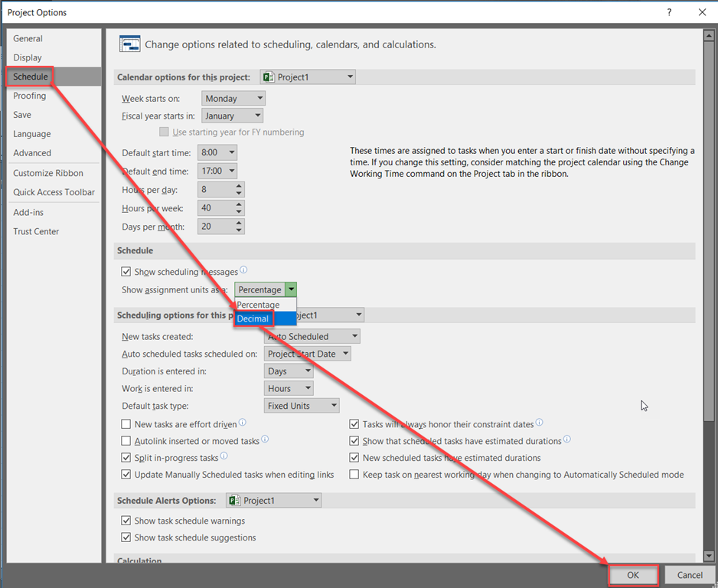Click the info icon beside "Autolink inserted or moved tasks"
This screenshot has width=718, height=588.
[x=264, y=439]
